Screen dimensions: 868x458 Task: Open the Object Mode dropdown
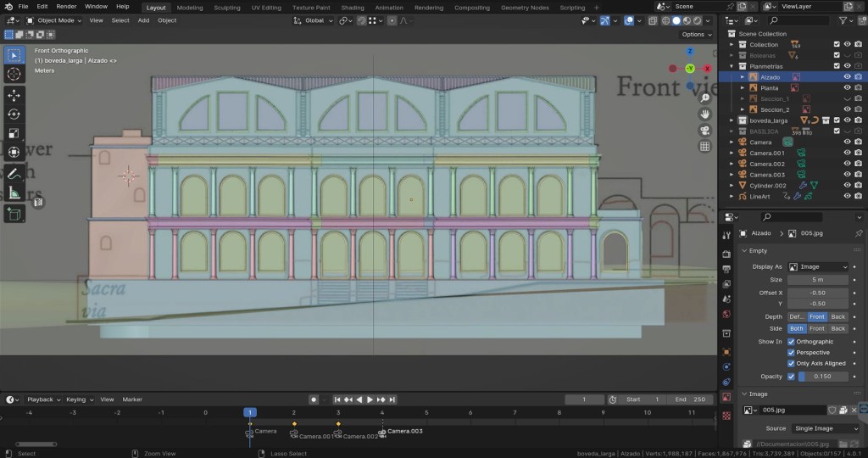(x=54, y=20)
